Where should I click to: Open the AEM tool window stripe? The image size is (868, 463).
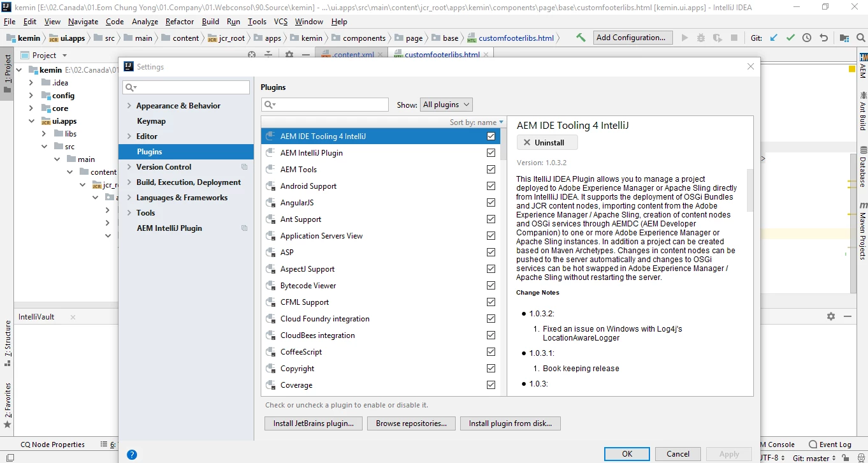pos(862,66)
